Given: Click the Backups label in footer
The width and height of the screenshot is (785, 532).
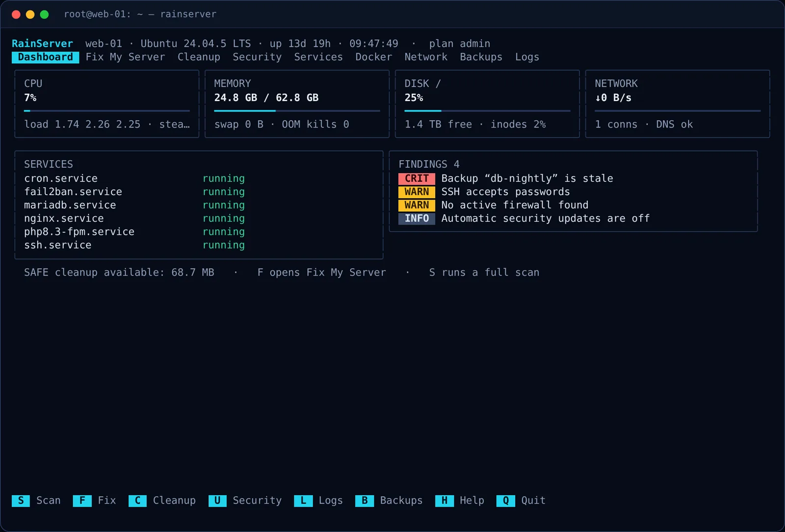Looking at the screenshot, I should click(x=401, y=501).
